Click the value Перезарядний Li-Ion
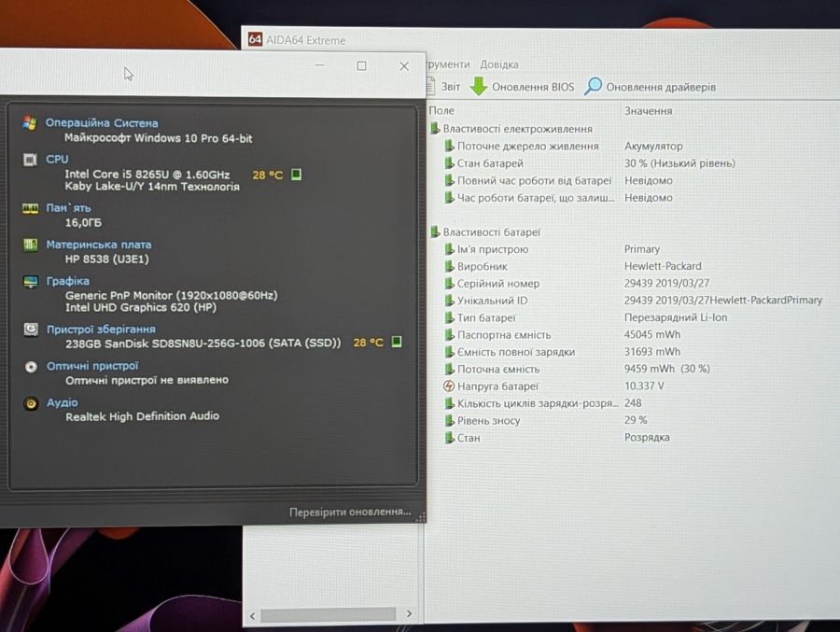Image resolution: width=840 pixels, height=632 pixels. [x=676, y=317]
